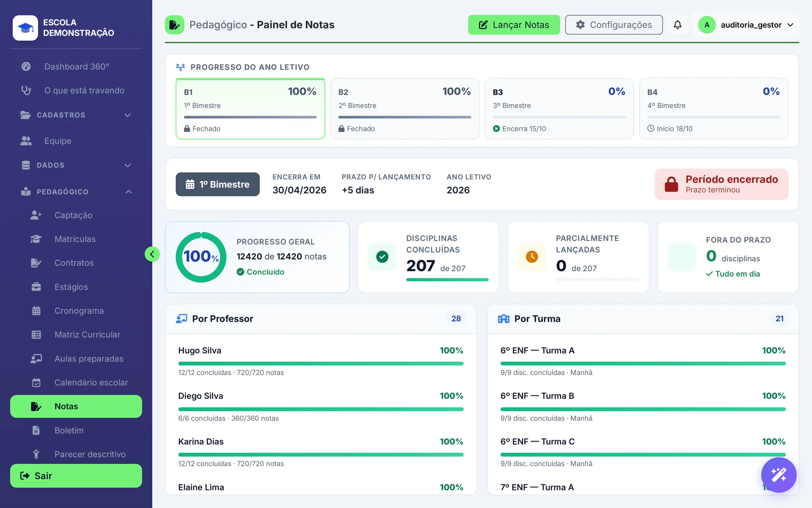This screenshot has width=812, height=508.
Task: Click the Período encerrado status badge
Action: tap(721, 185)
